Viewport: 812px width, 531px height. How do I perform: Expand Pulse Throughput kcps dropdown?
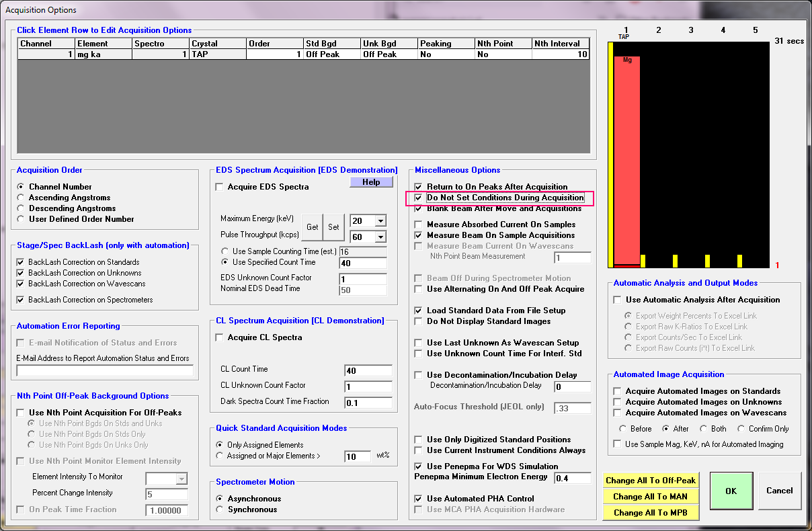[380, 237]
